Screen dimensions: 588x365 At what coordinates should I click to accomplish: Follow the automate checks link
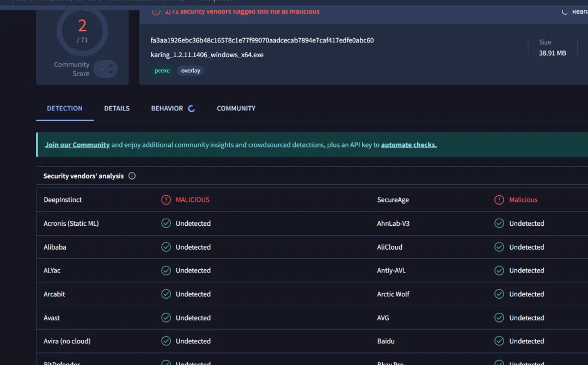[409, 145]
